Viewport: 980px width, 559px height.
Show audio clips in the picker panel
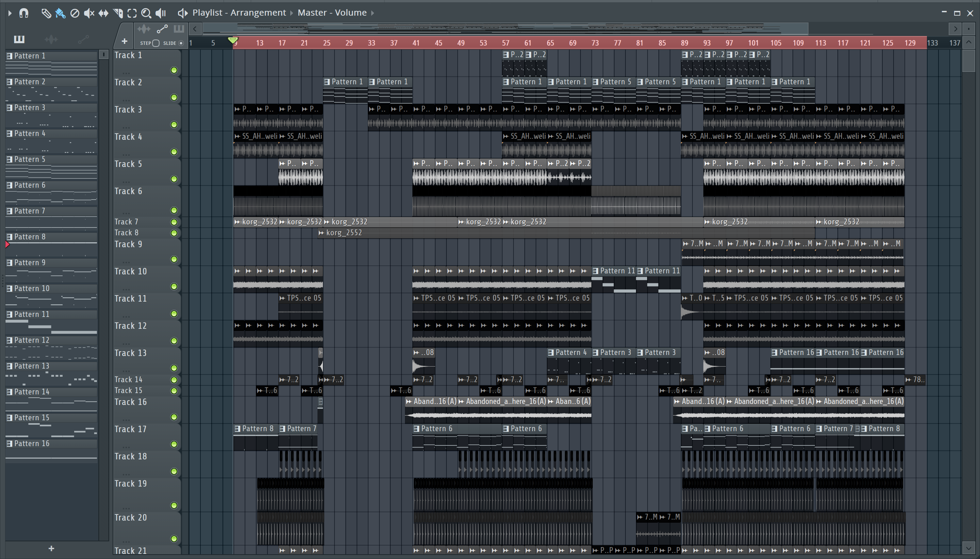[x=51, y=39]
